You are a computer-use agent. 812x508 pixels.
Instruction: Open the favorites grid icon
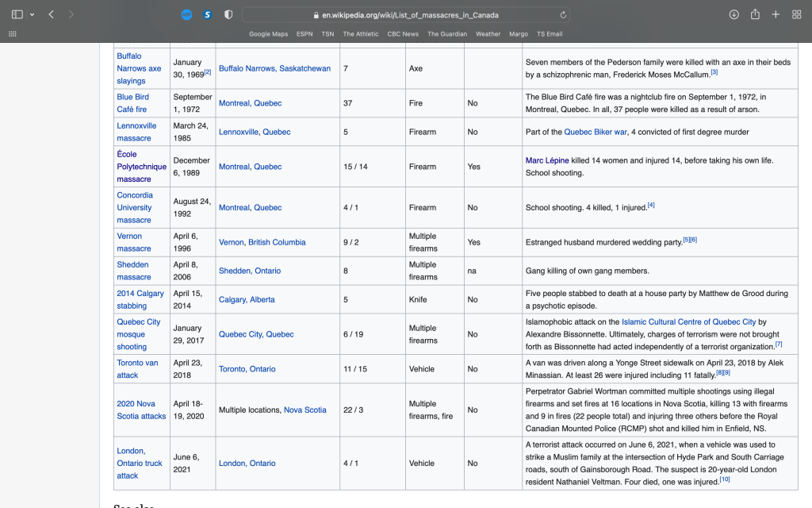tap(12, 34)
